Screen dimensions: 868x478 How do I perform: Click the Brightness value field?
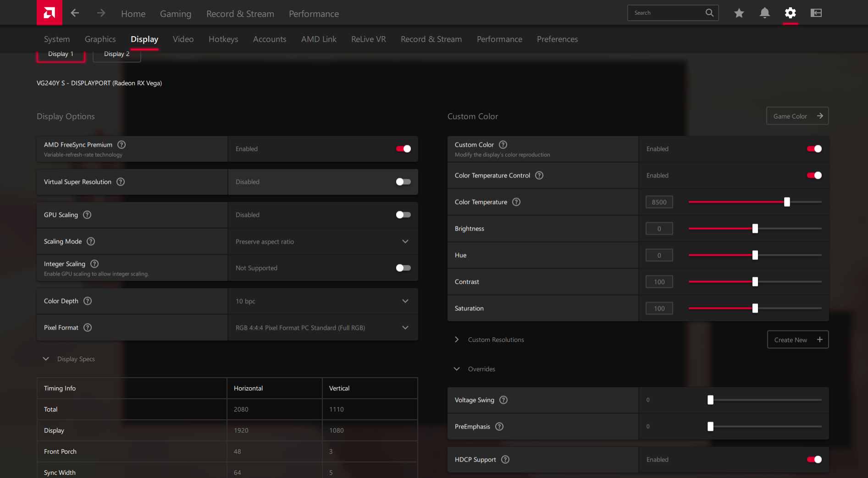coord(659,229)
